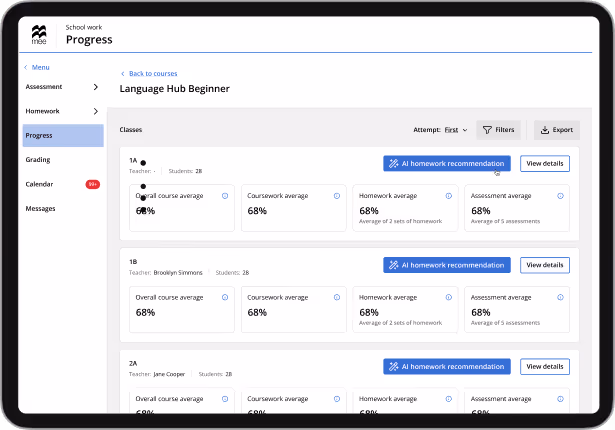
Task: Click the mee logo icon
Action: pos(39,35)
